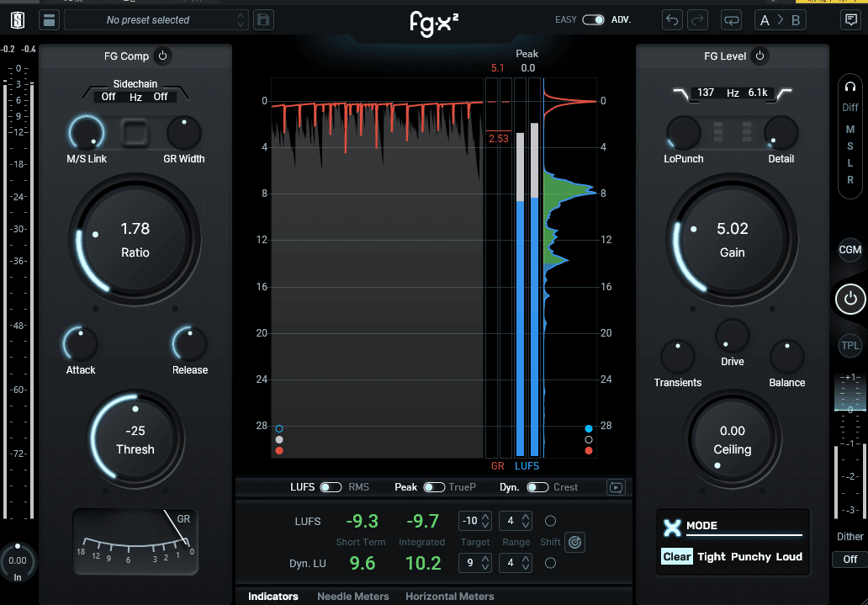868x605 pixels.
Task: Solo the S (side) monitor channel
Action: [850, 146]
